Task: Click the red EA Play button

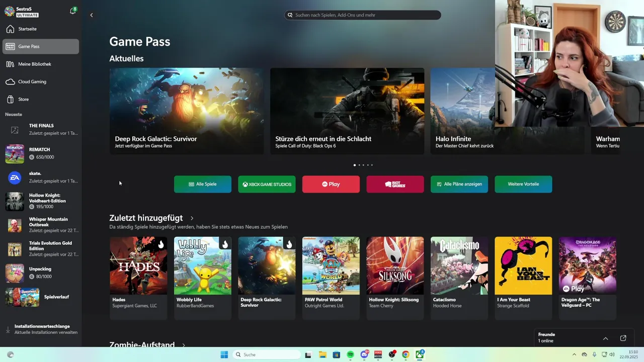Action: point(331,184)
